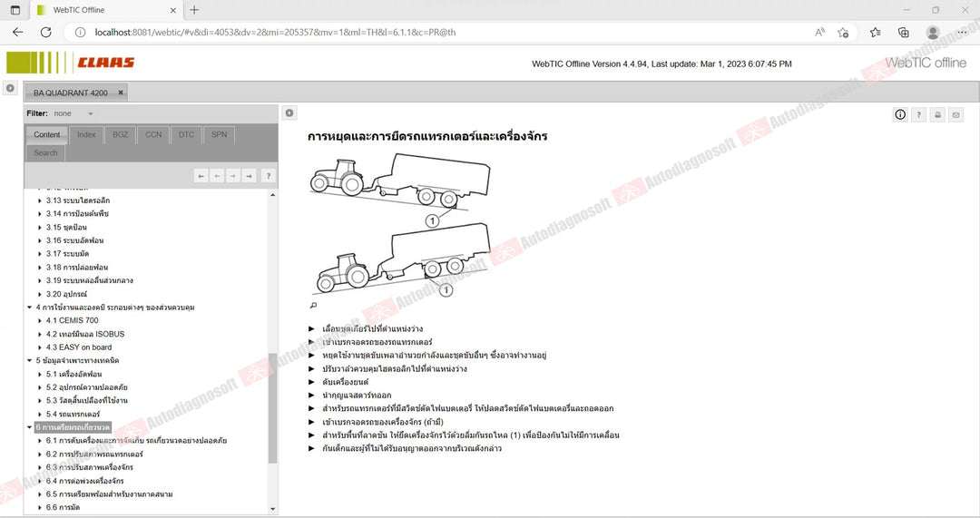Click the contents tree scrollbar thumb
Image resolution: width=980 pixels, height=518 pixels.
(x=272, y=408)
